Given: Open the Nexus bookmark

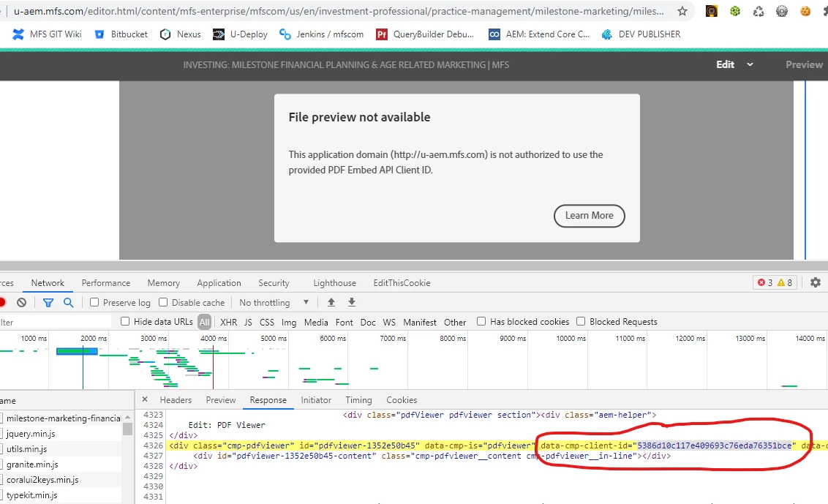Looking at the screenshot, I should pyautogui.click(x=181, y=34).
